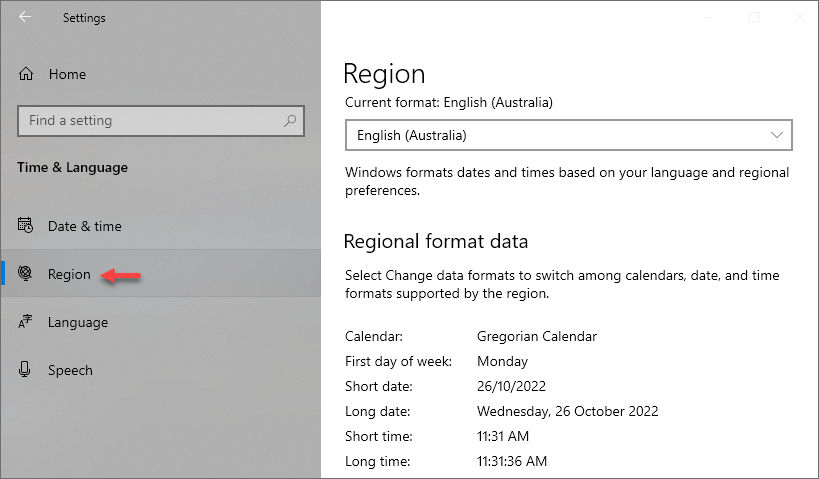Click the Region globe icon
This screenshot has height=479, width=819.
(x=25, y=273)
